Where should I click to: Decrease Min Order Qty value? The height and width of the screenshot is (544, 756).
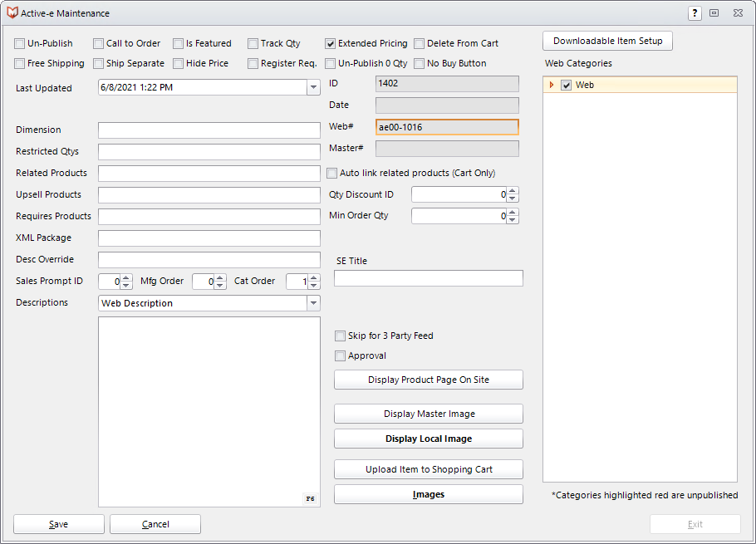[x=513, y=220]
